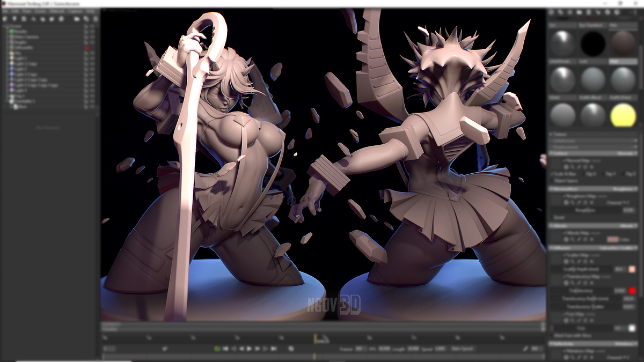The height and width of the screenshot is (362, 644).
Task: Toggle the Flip Z checkbox
Action: tap(623, 174)
